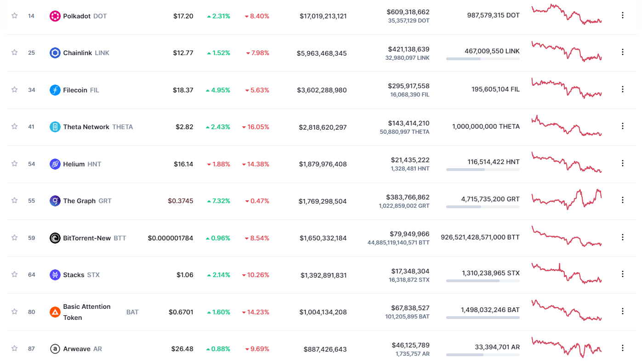Click The Graph circulating supply progress bar
Viewport: 642px width, 364px height.
click(483, 207)
